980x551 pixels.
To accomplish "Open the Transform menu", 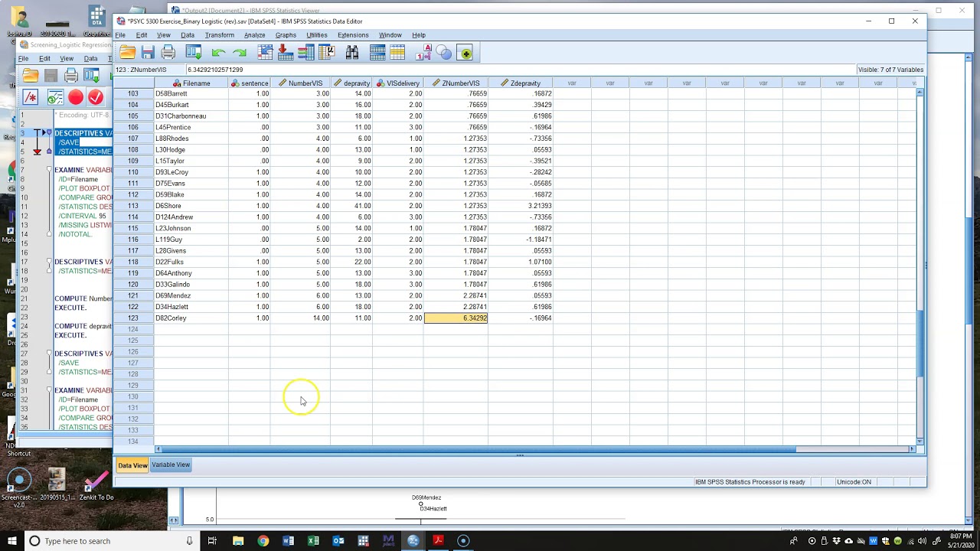I will [x=220, y=35].
